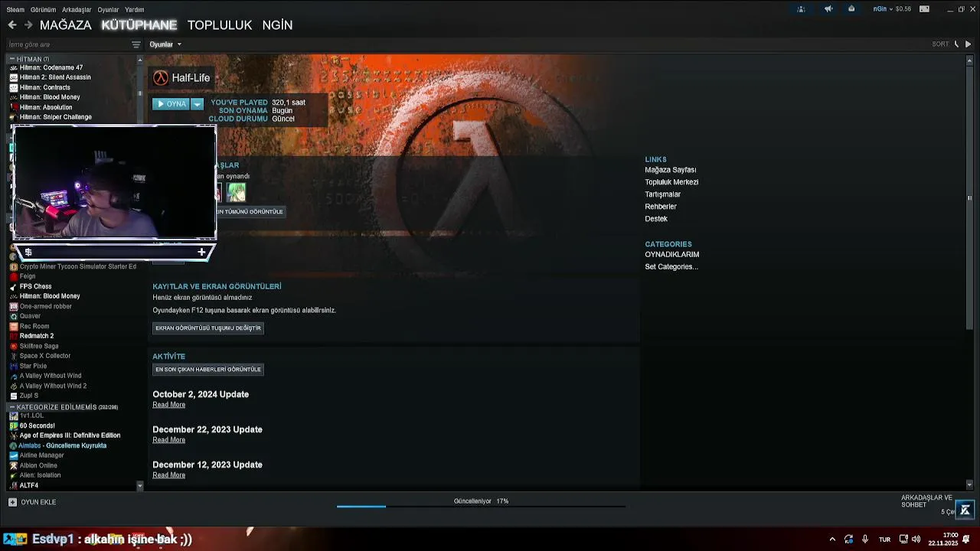Viewport: 980px width, 551px height.
Task: Collapse the KATEGORİZE EDİLMEMİŞ category
Action: [x=11, y=407]
